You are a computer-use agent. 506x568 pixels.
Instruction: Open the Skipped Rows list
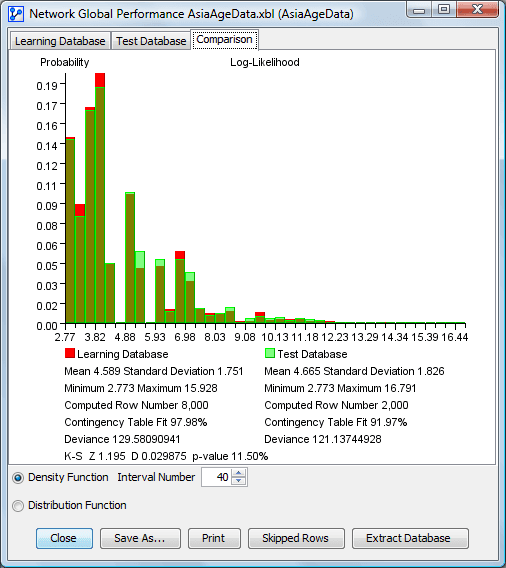(x=296, y=538)
